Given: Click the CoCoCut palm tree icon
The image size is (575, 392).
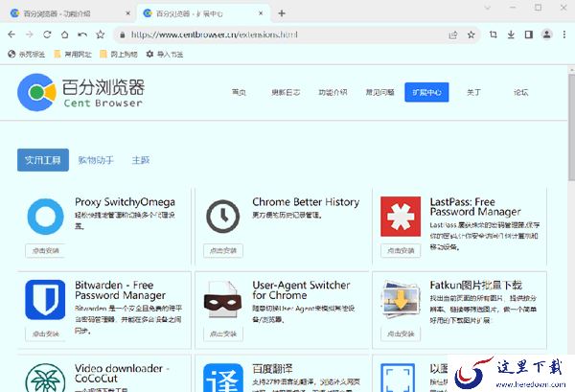Looking at the screenshot, I should (x=45, y=378).
